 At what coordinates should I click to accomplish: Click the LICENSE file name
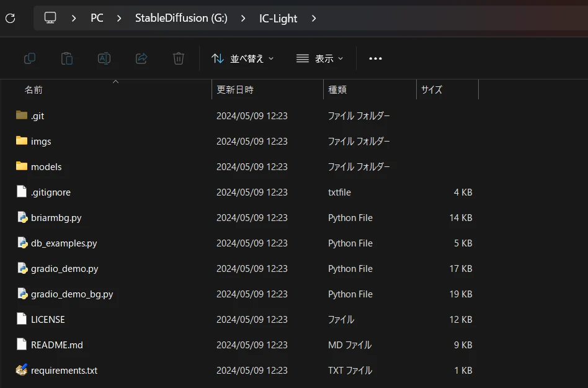[48, 319]
